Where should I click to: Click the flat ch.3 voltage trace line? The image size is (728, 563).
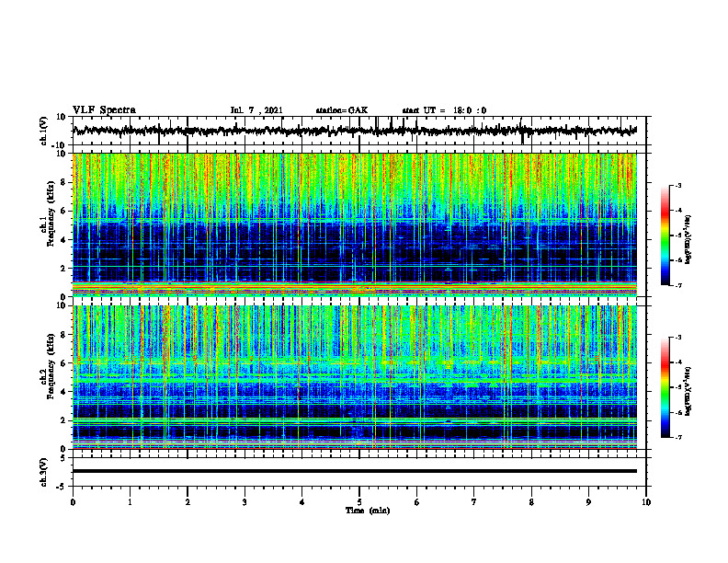(355, 471)
